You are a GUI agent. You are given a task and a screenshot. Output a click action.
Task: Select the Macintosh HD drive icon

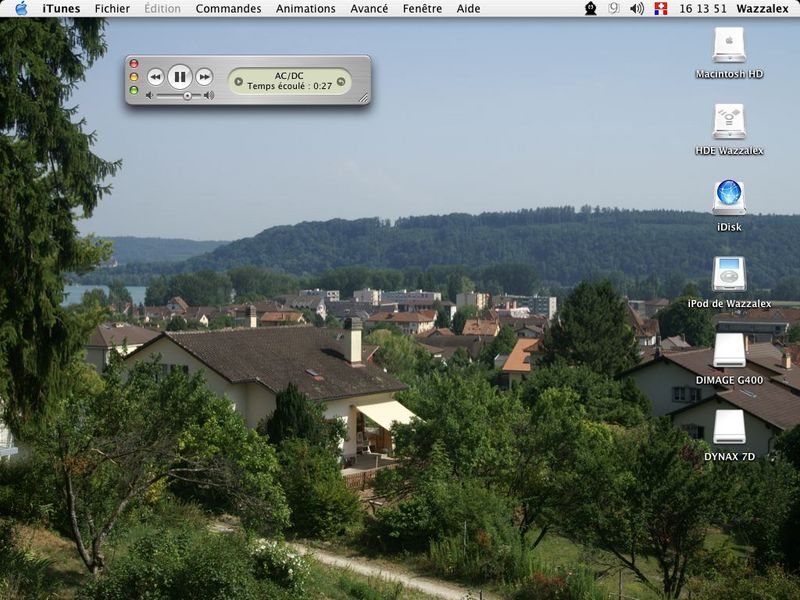click(x=729, y=45)
